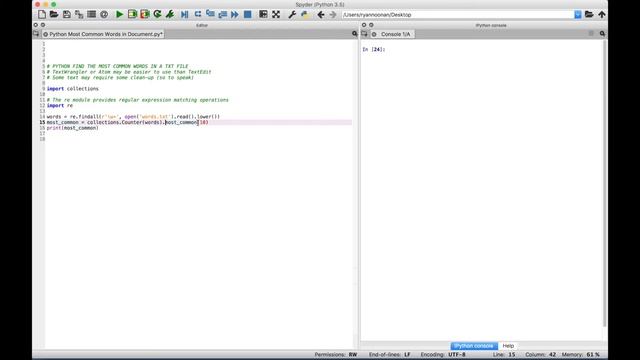The width and height of the screenshot is (640, 360).
Task: Open editor tab browse button
Action: pyautogui.click(x=36, y=34)
